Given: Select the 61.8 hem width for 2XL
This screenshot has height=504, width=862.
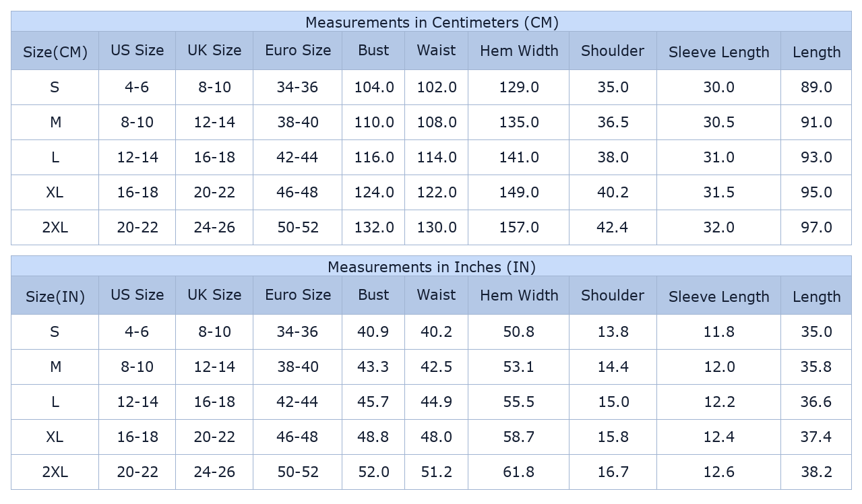Looking at the screenshot, I should pos(519,472).
